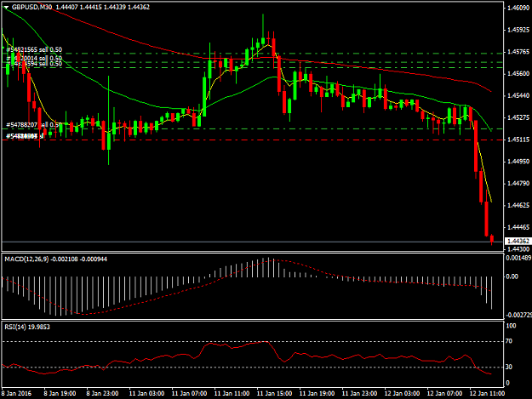
Task: Click the 11 Jan 23:00 time label
Action: [x=359, y=394]
